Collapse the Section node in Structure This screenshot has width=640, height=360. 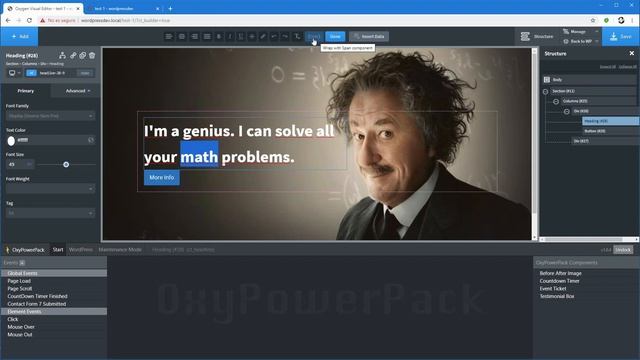pyautogui.click(x=546, y=91)
